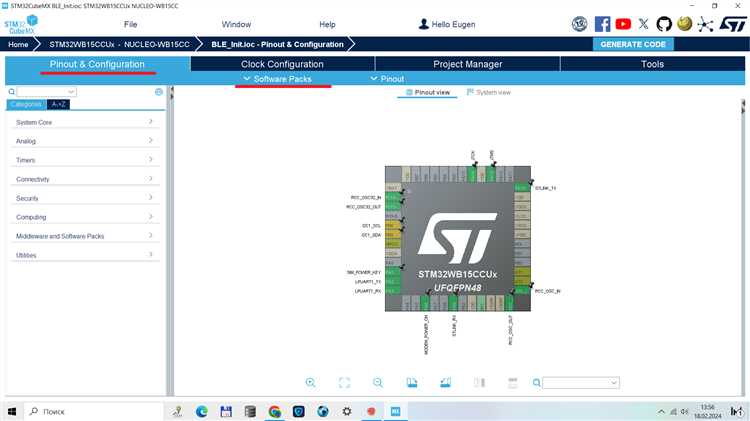The width and height of the screenshot is (750, 421).
Task: Select the yellow I2C1_SCL pin on the chip
Action: tap(393, 225)
